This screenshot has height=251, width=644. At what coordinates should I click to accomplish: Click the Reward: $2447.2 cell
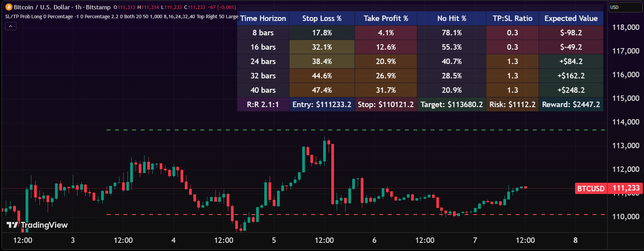click(571, 104)
